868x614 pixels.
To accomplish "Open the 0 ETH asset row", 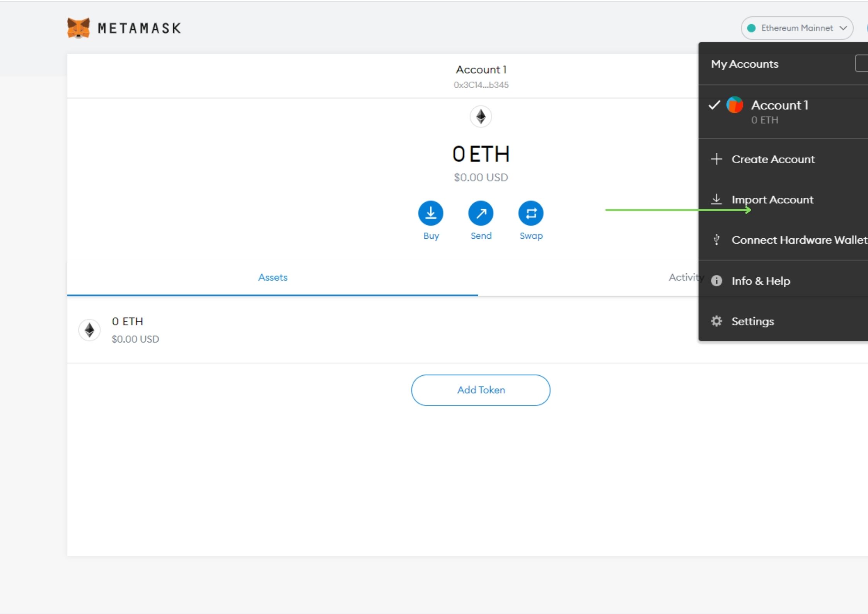I will point(467,330).
